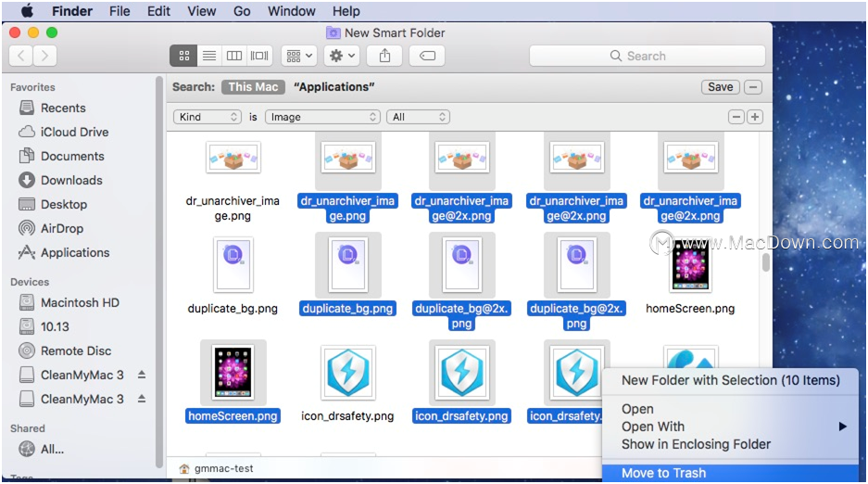This screenshot has width=868, height=484.
Task: Remove the Kind criteria row
Action: [736, 117]
